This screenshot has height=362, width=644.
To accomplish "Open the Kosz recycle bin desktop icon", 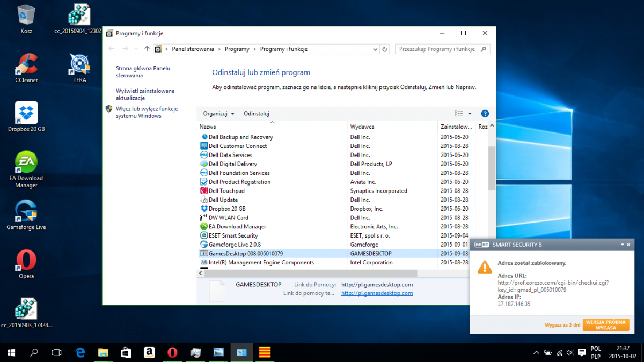I will (x=26, y=19).
